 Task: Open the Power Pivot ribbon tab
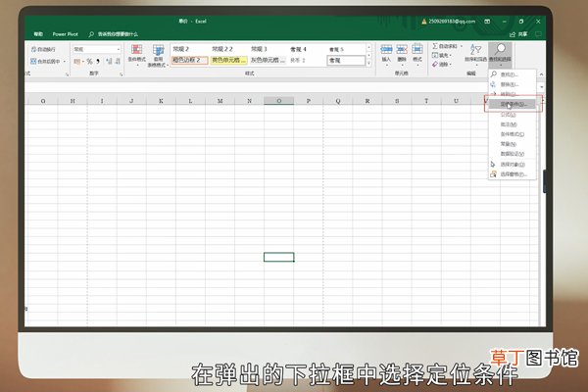(66, 34)
